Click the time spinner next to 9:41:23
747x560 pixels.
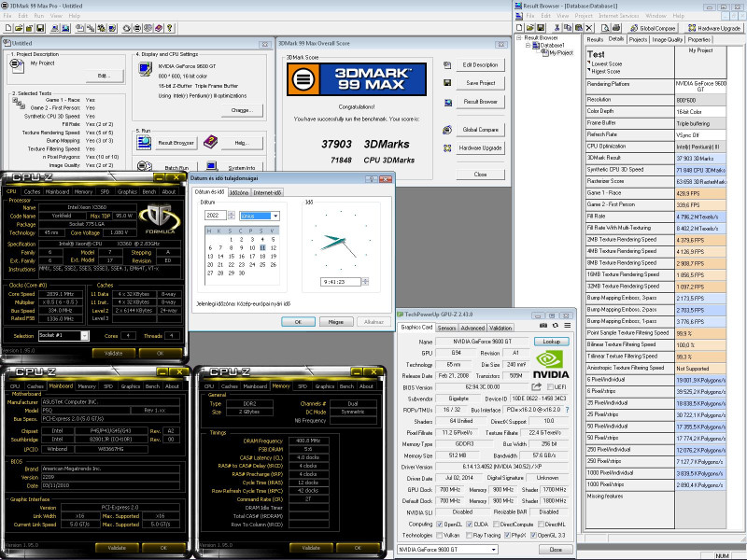365,282
